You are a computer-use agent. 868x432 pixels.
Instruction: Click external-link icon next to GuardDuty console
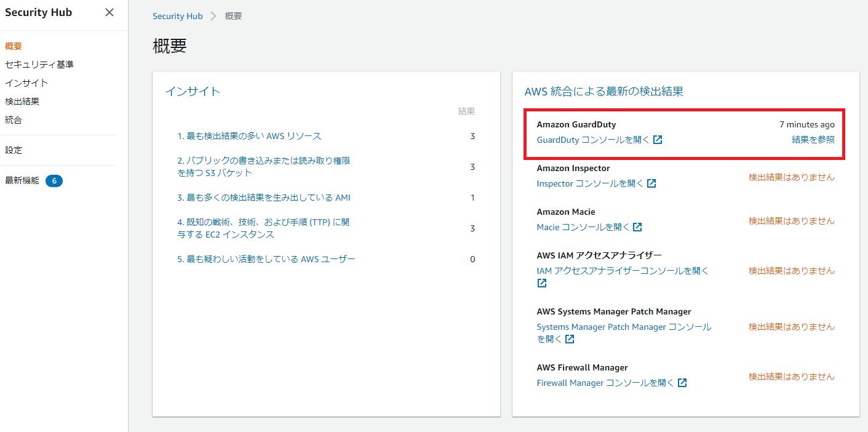click(658, 140)
